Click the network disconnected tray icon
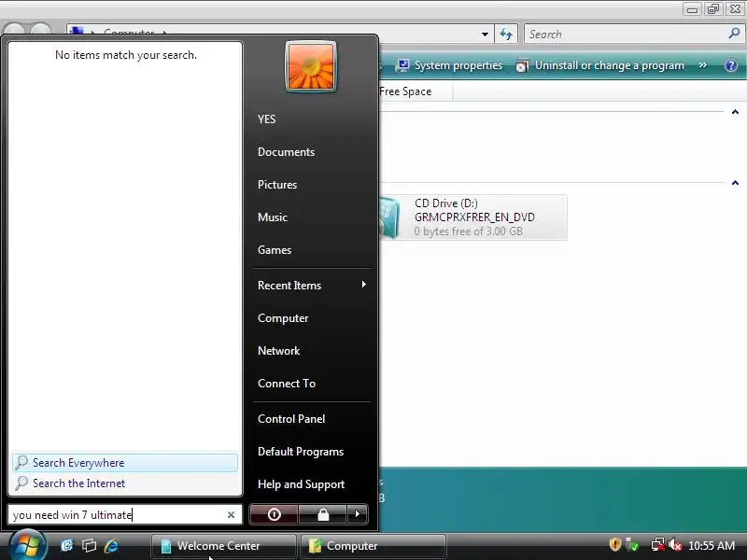This screenshot has height=560, width=747. tap(658, 545)
